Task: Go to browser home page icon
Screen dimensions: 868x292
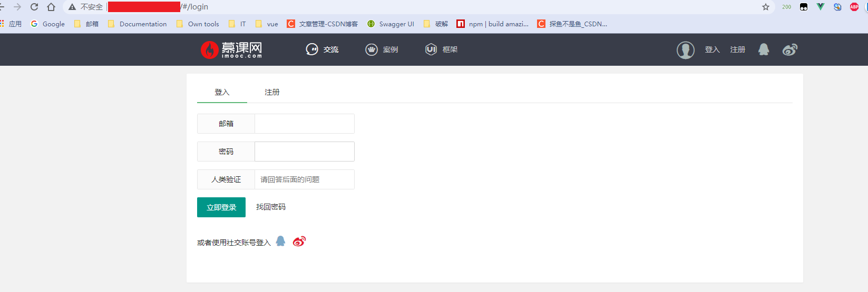Action: click(51, 7)
